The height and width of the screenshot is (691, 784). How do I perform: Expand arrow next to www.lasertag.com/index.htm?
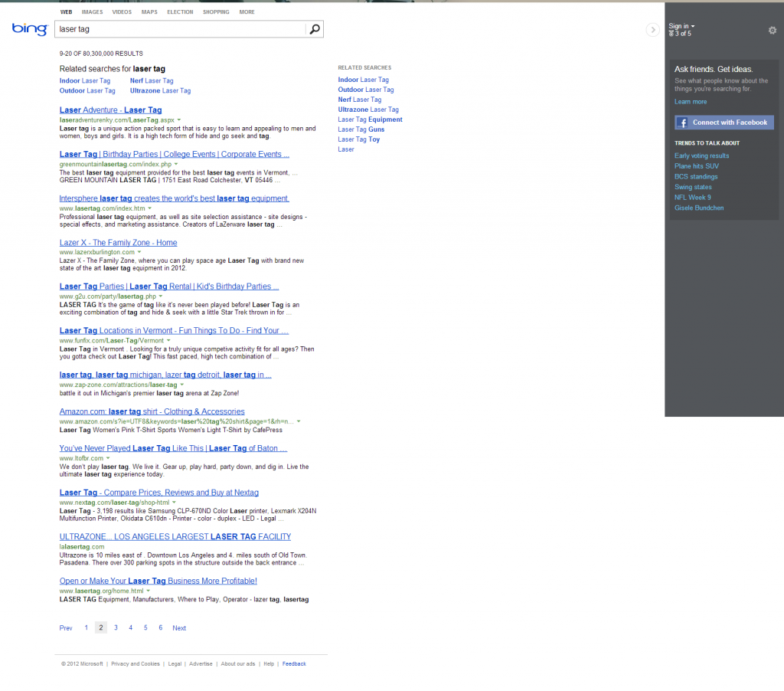[x=149, y=208]
